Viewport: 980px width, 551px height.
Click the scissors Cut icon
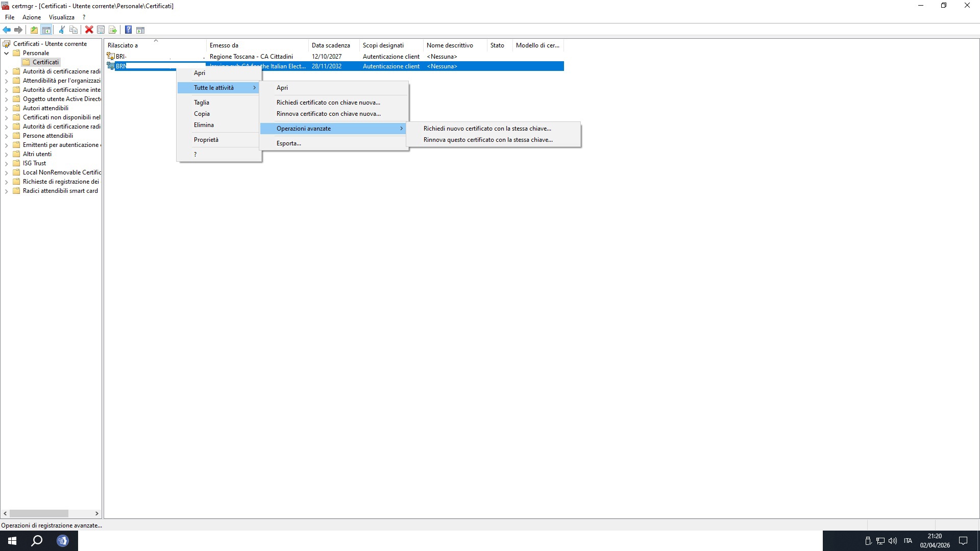[62, 30]
